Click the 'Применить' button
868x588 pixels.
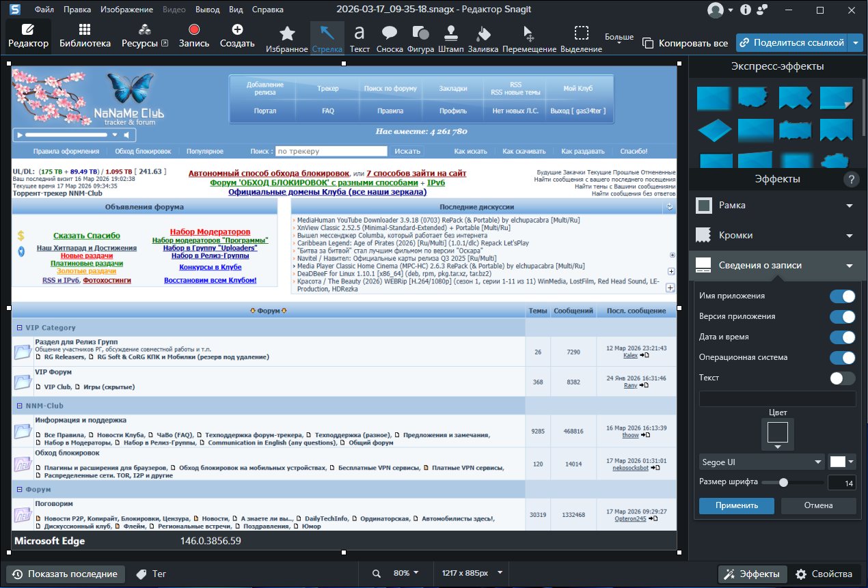coord(736,506)
